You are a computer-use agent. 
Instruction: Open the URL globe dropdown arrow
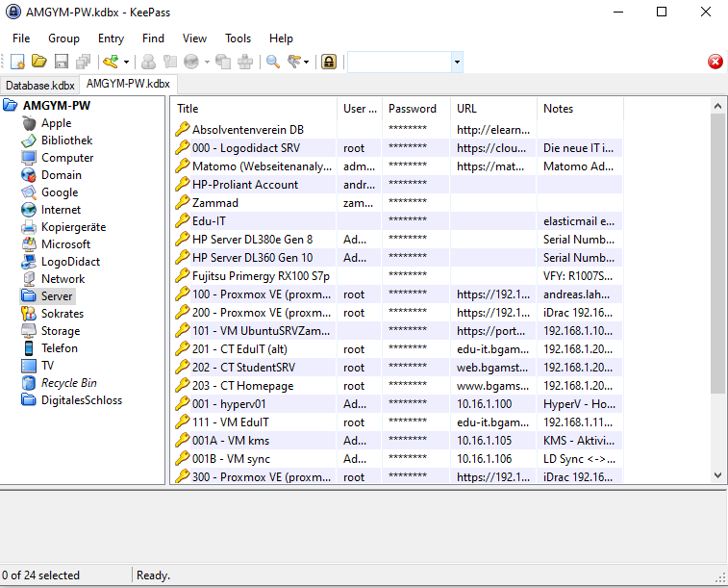(x=207, y=62)
